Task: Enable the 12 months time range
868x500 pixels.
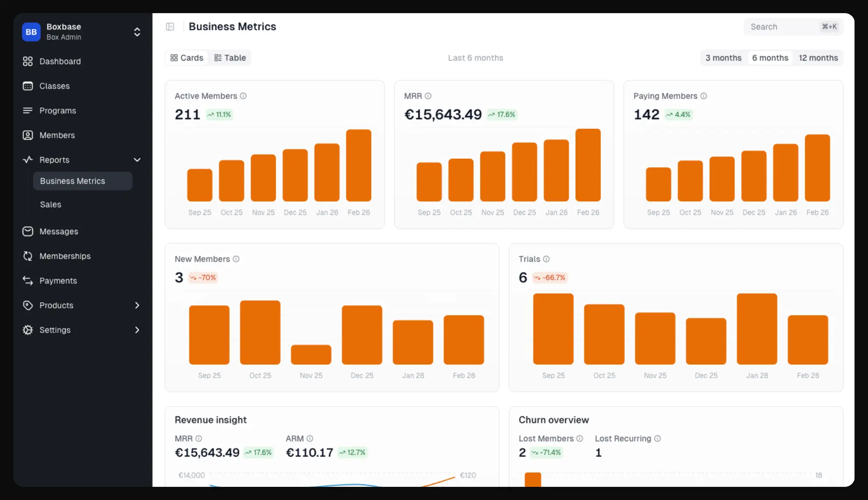Action: [818, 57]
